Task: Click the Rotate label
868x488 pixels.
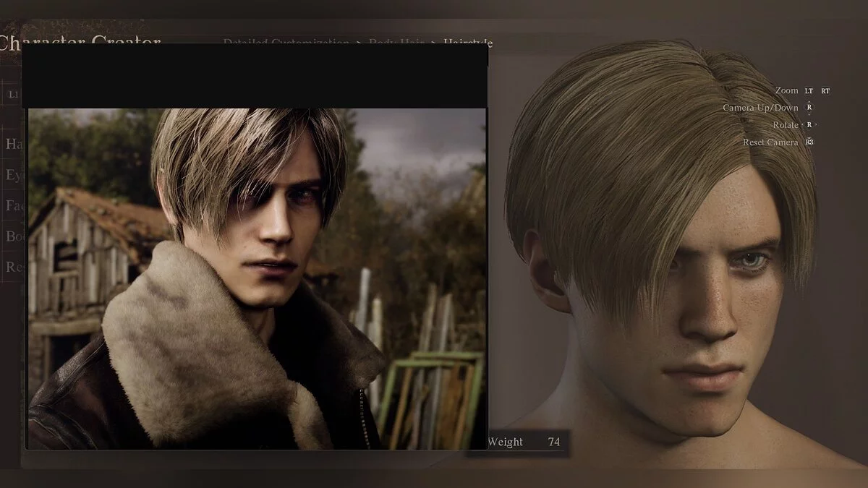Action: point(785,125)
